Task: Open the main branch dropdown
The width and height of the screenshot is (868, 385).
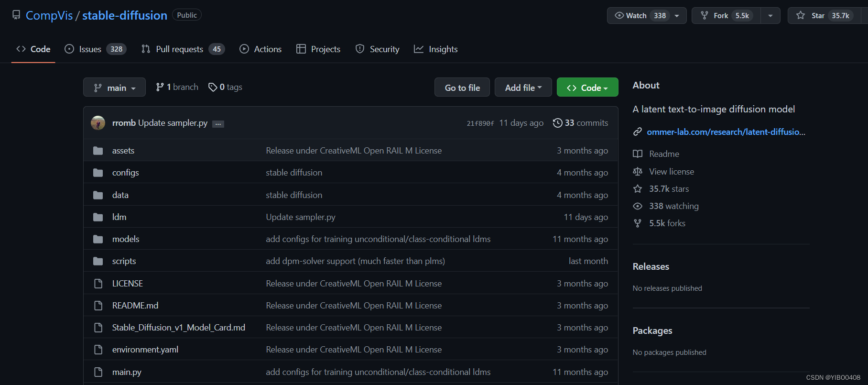Action: tap(114, 88)
